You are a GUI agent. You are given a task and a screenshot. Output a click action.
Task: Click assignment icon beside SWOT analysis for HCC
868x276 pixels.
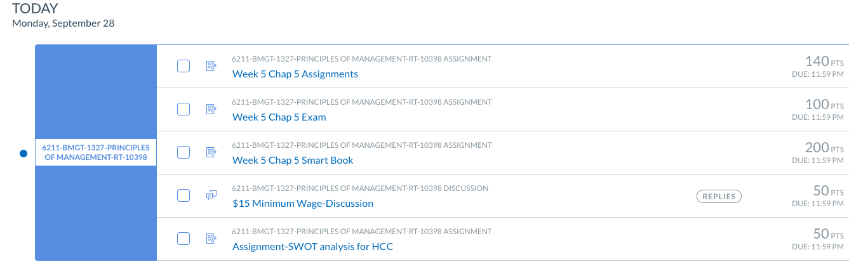coord(211,239)
